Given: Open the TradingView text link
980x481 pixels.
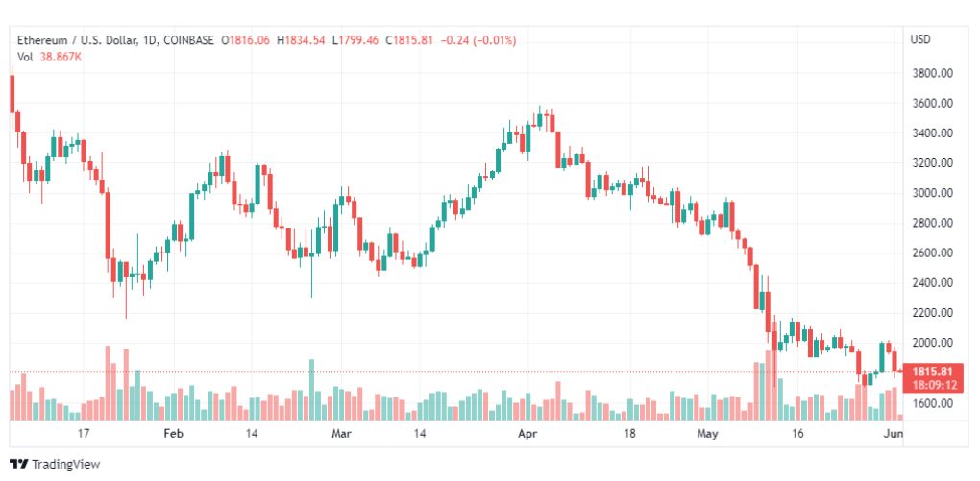Looking at the screenshot, I should coord(65,464).
